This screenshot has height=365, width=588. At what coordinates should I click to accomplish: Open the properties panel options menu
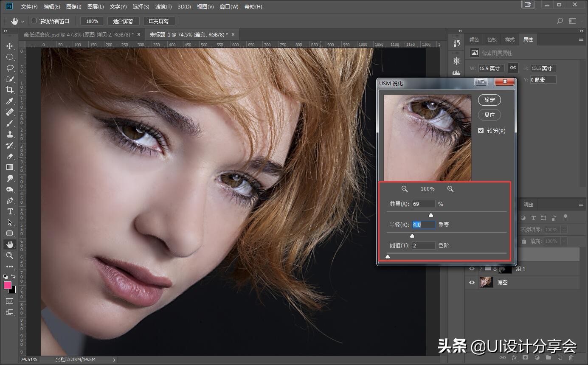click(581, 39)
